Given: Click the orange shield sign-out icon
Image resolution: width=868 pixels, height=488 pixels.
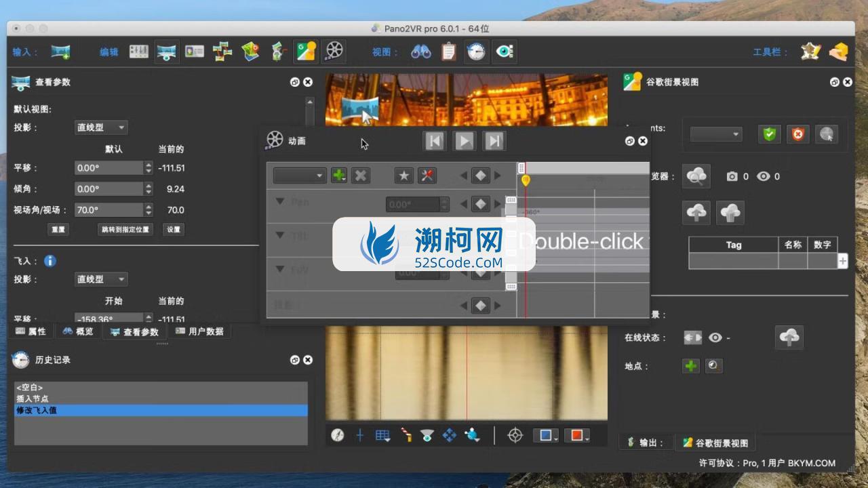Looking at the screenshot, I should coord(797,134).
